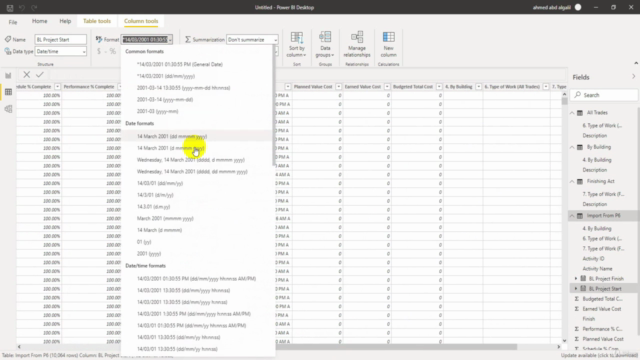
Task: Switch to the Help tab
Action: [x=65, y=21]
